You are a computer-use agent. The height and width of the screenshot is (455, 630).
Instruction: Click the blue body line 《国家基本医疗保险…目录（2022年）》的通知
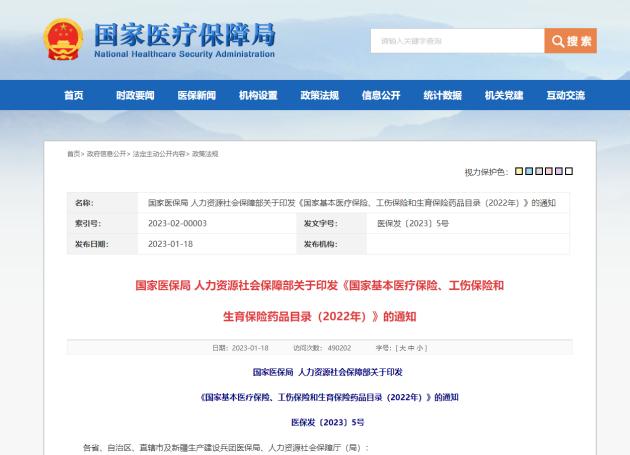click(x=329, y=397)
